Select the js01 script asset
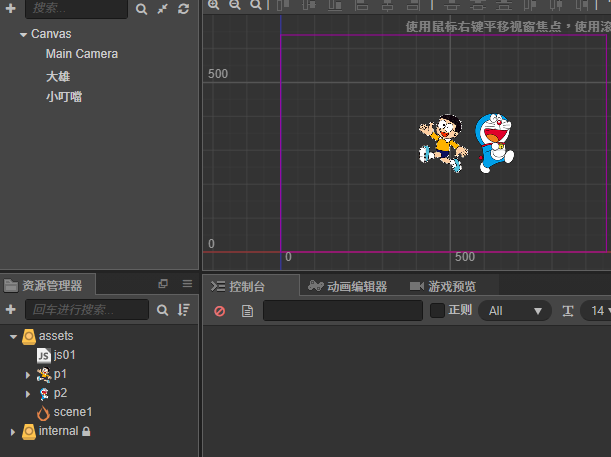611x457 pixels. pyautogui.click(x=64, y=355)
